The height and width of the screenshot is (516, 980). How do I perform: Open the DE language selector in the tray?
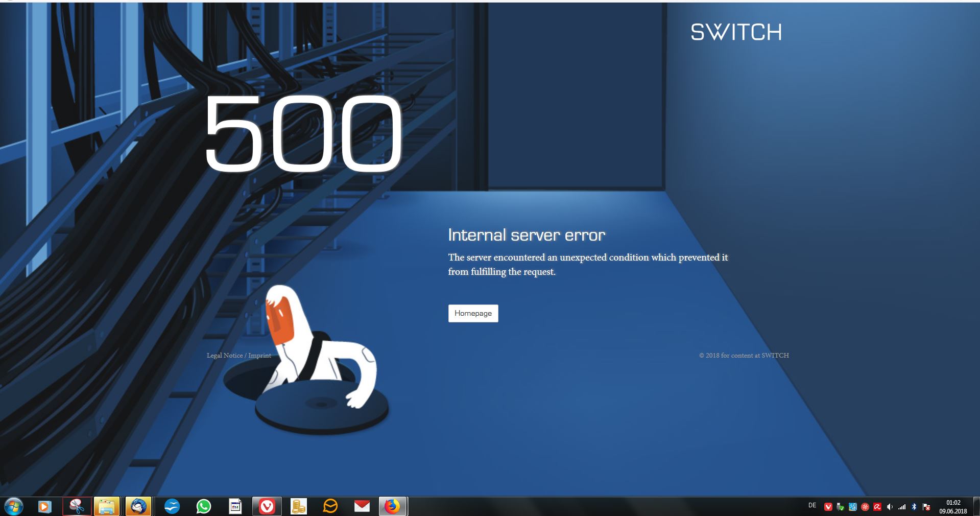pos(812,506)
